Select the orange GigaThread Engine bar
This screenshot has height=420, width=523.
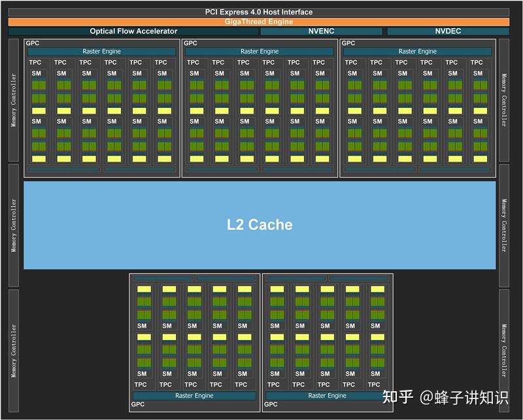coord(259,22)
